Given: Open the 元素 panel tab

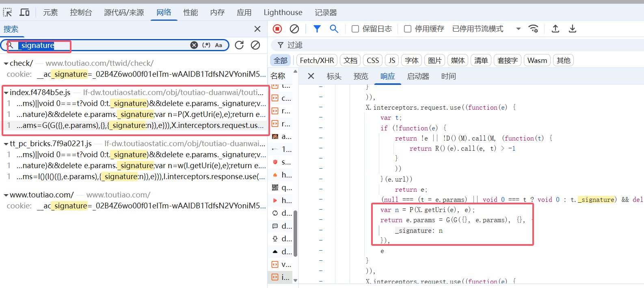Looking at the screenshot, I should (x=50, y=13).
